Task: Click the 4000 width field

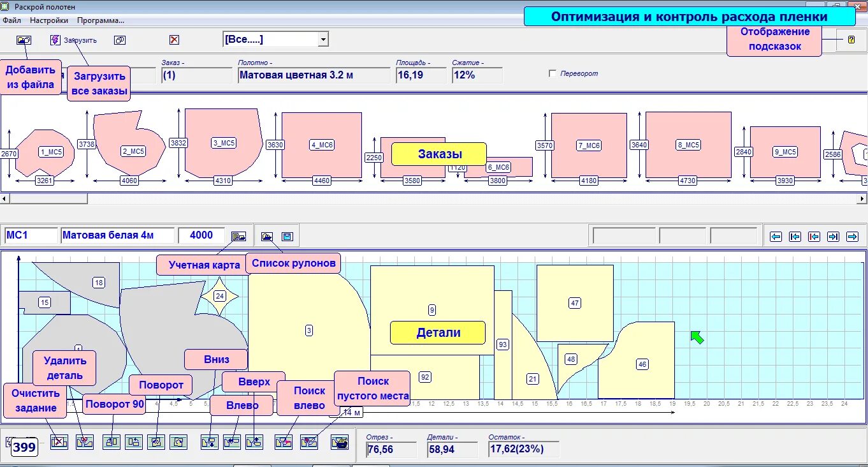Action: 201,235
